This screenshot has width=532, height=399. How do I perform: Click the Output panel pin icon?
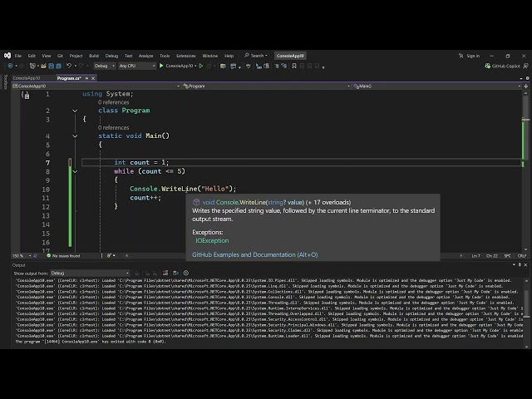[x=520, y=264]
